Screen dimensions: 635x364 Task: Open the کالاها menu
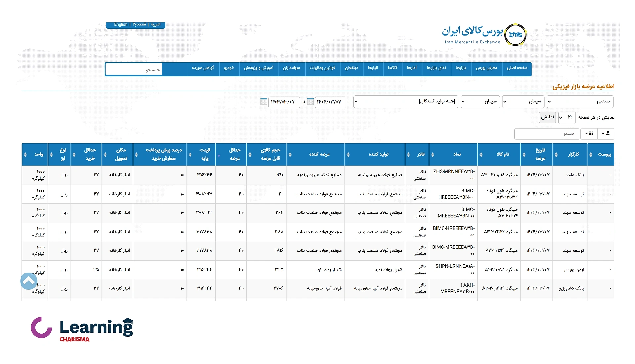click(x=393, y=68)
